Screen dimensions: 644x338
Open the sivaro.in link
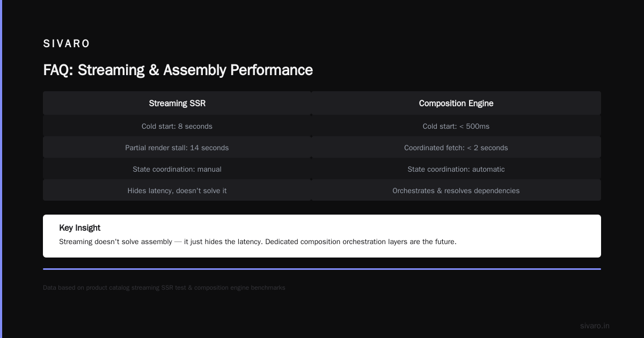[x=595, y=326]
